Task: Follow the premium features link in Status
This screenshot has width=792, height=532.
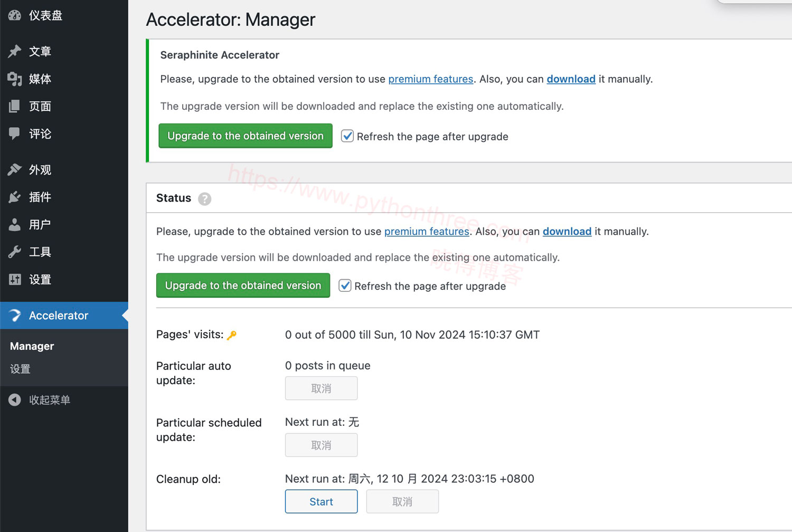Action: click(427, 232)
